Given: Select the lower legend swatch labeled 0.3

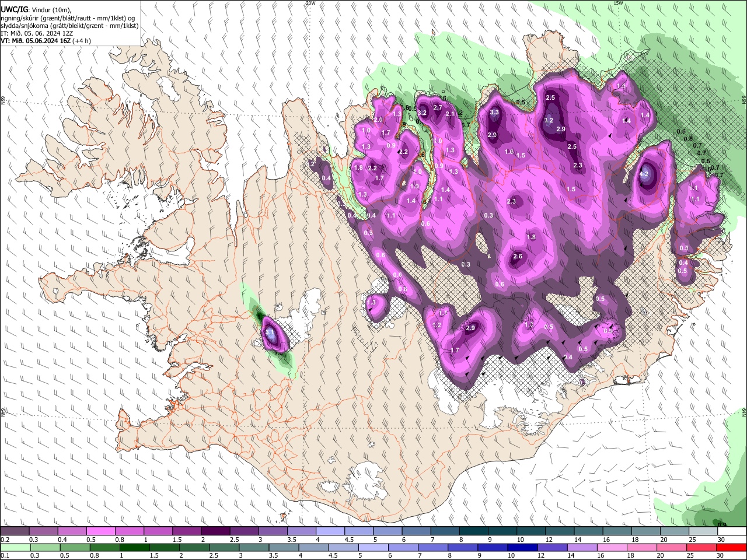Looking at the screenshot, I should pyautogui.click(x=45, y=547).
